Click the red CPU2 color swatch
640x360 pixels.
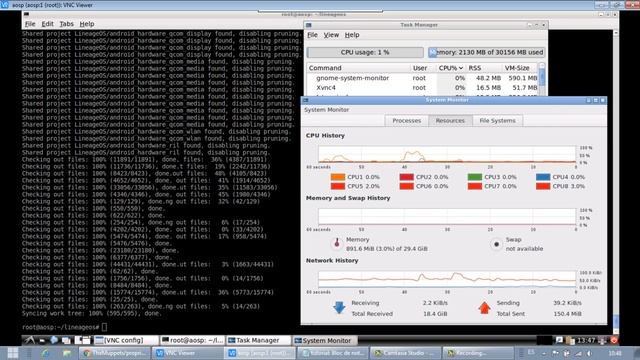pos(407,177)
